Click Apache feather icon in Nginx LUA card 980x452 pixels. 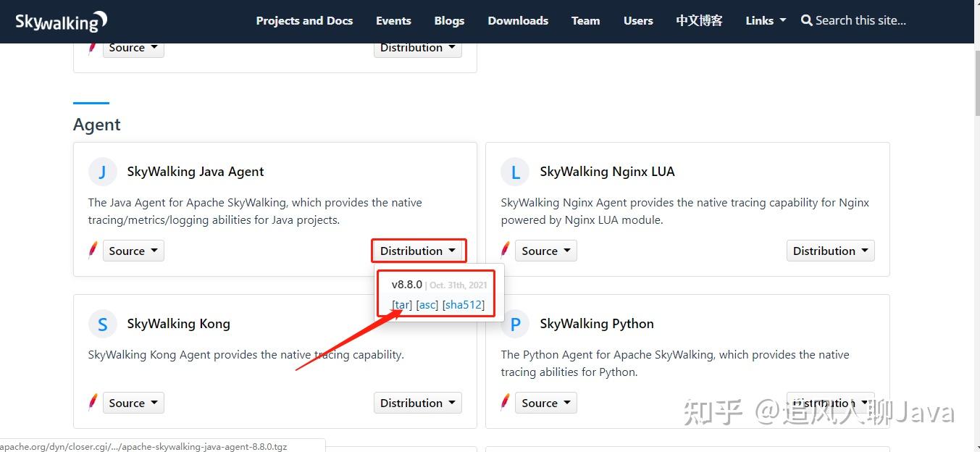point(506,251)
